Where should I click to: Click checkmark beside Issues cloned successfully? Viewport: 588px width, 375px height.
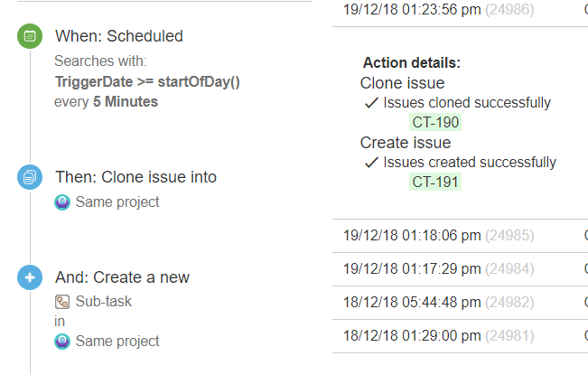click(x=371, y=103)
